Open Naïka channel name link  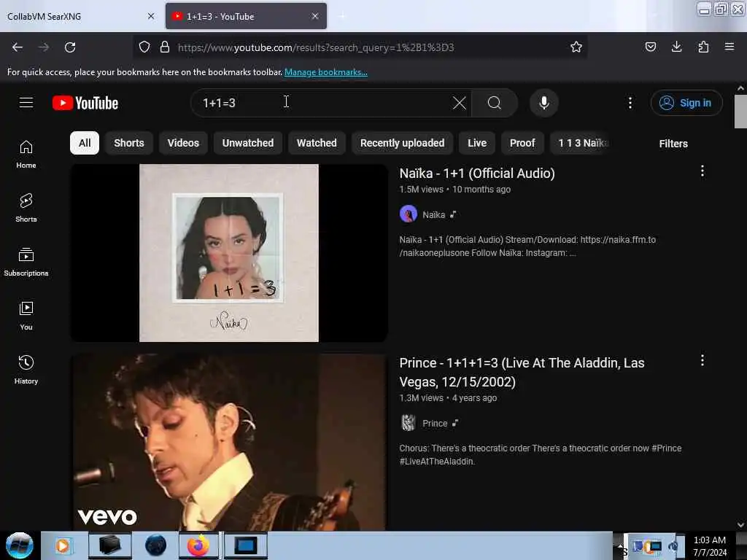pyautogui.click(x=433, y=215)
